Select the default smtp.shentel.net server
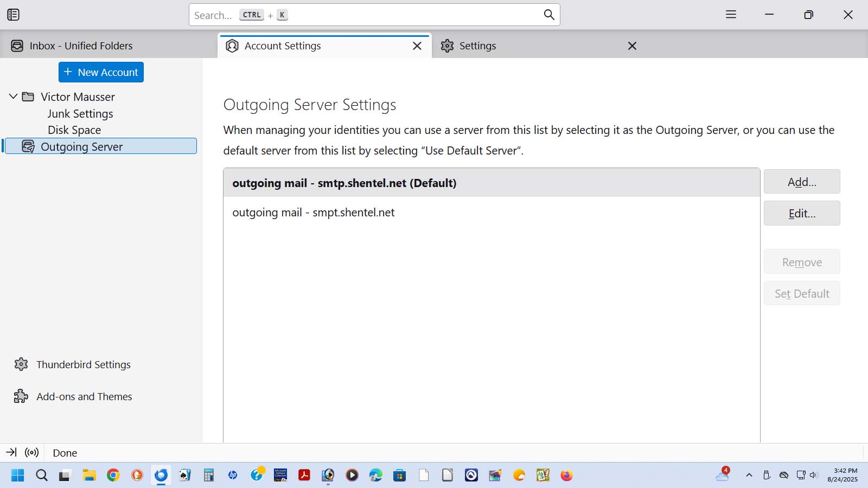 tap(344, 183)
